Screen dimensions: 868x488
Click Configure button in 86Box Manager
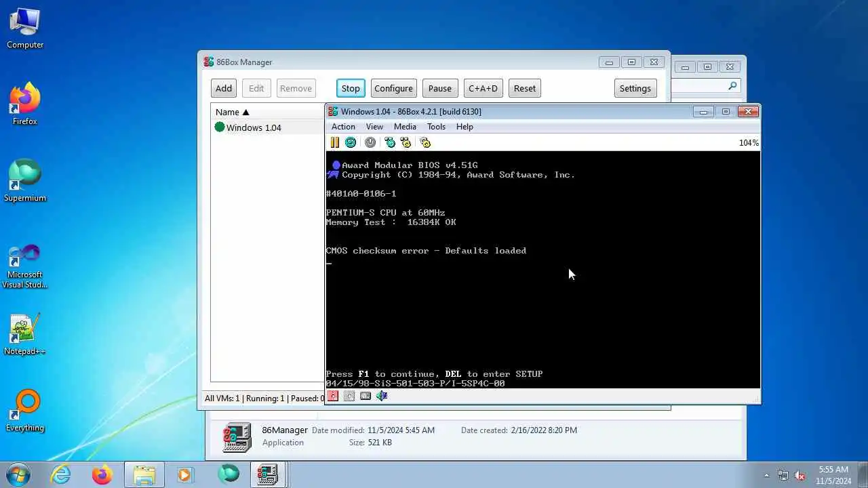click(x=393, y=88)
